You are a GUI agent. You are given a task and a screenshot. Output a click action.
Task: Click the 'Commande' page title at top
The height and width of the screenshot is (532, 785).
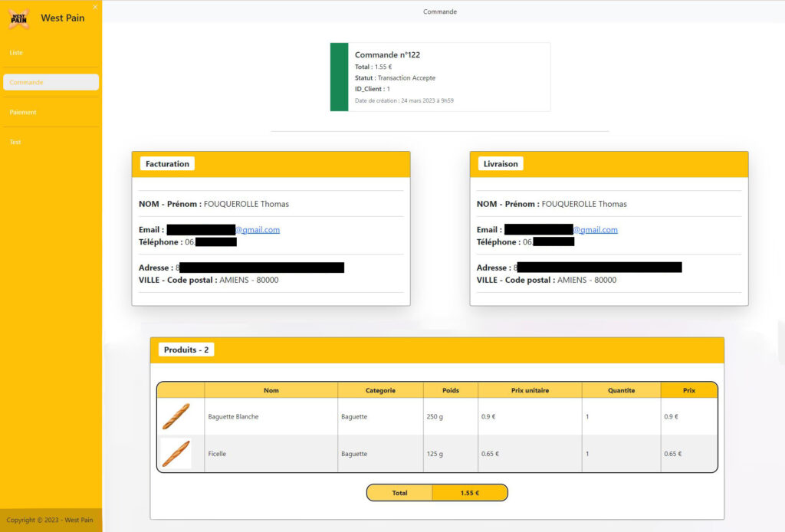(x=440, y=11)
